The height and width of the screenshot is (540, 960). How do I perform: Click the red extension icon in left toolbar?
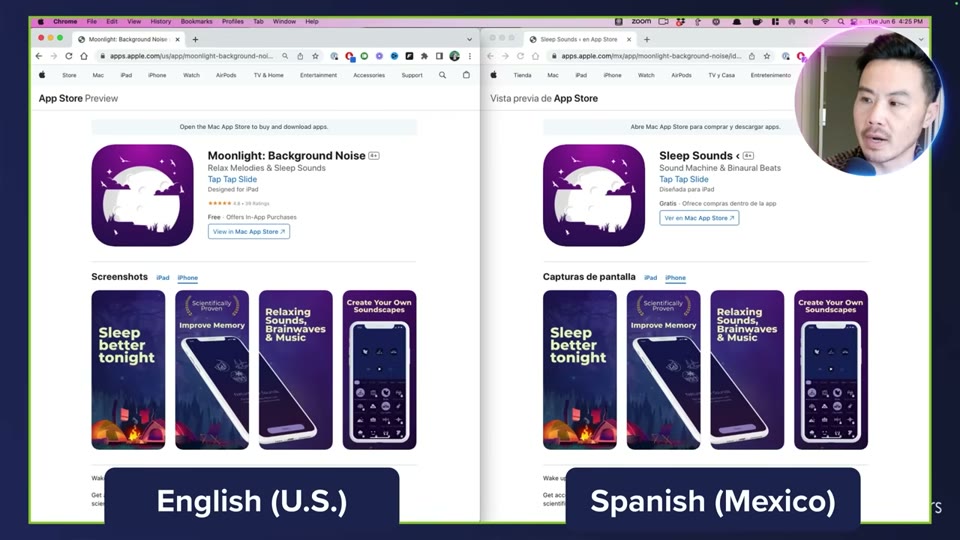(350, 56)
